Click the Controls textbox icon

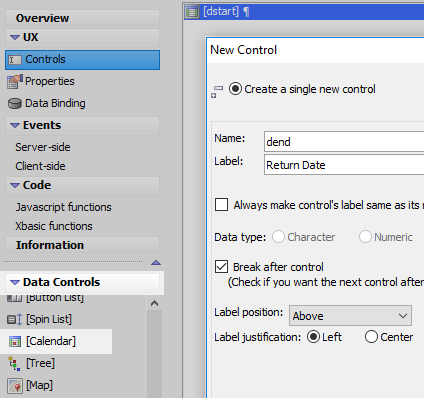pos(15,60)
